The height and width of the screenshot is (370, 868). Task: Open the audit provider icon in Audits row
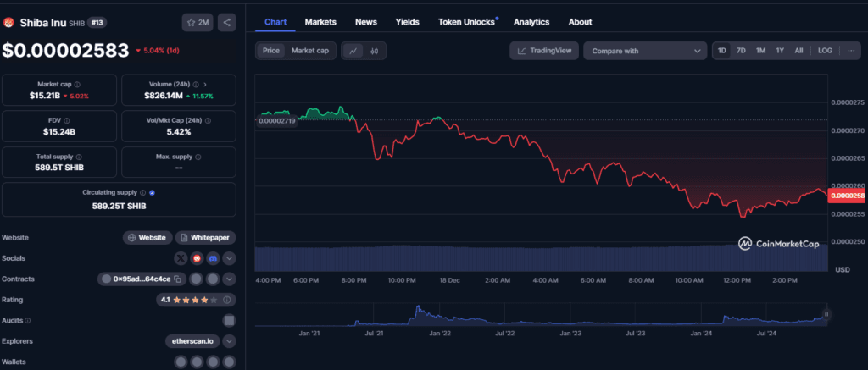pos(229,321)
